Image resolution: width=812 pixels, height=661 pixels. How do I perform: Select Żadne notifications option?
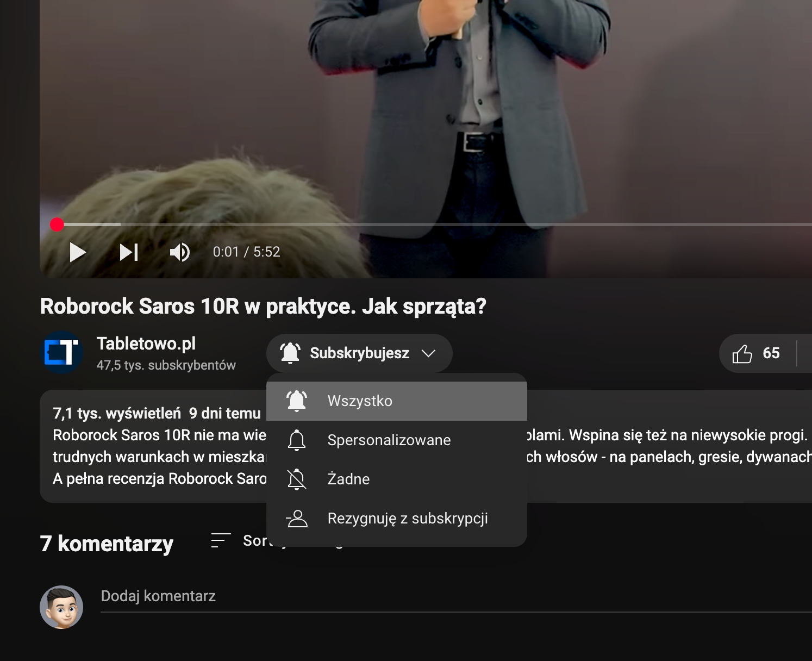pyautogui.click(x=397, y=479)
